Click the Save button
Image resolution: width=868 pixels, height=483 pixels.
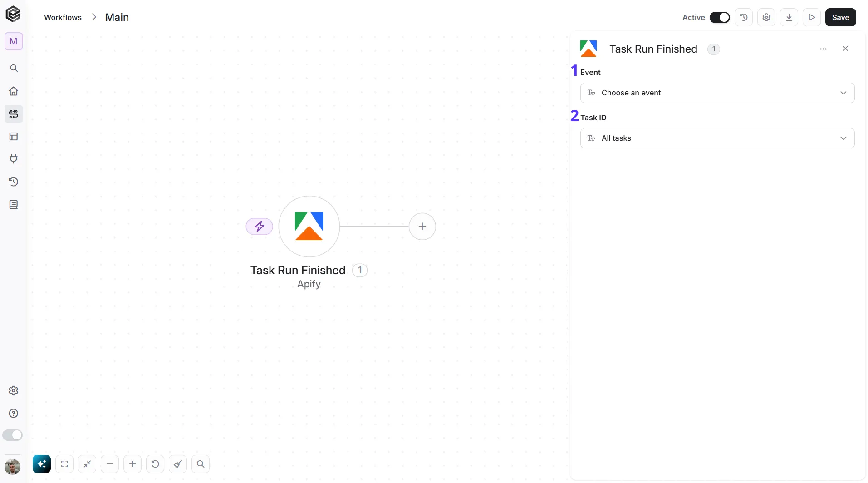[x=840, y=17]
